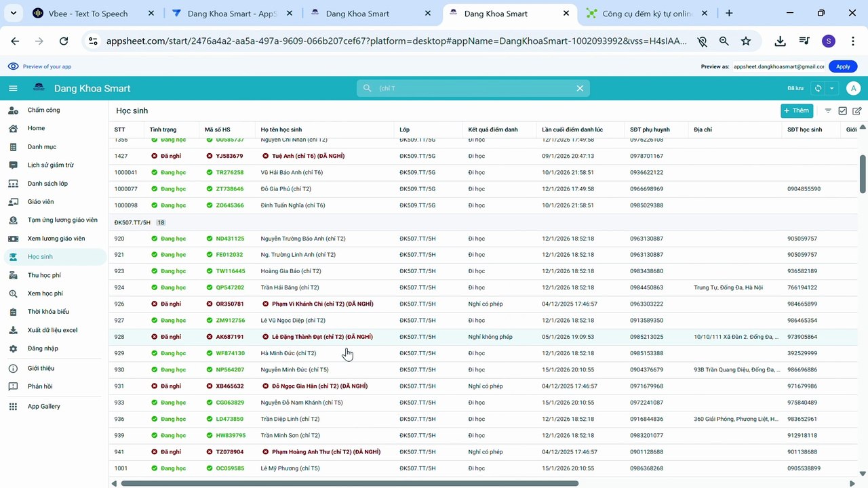Click the Apply button
This screenshot has width=868, height=488.
843,66
